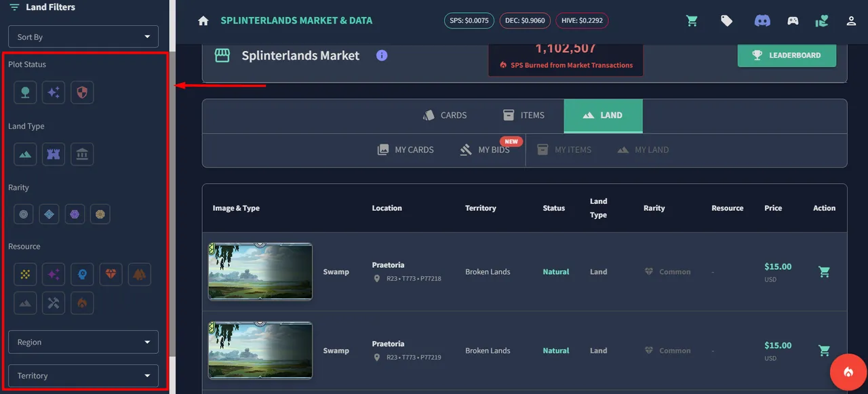Toggle the grey Common rarity filter
The image size is (868, 394).
[x=24, y=214]
